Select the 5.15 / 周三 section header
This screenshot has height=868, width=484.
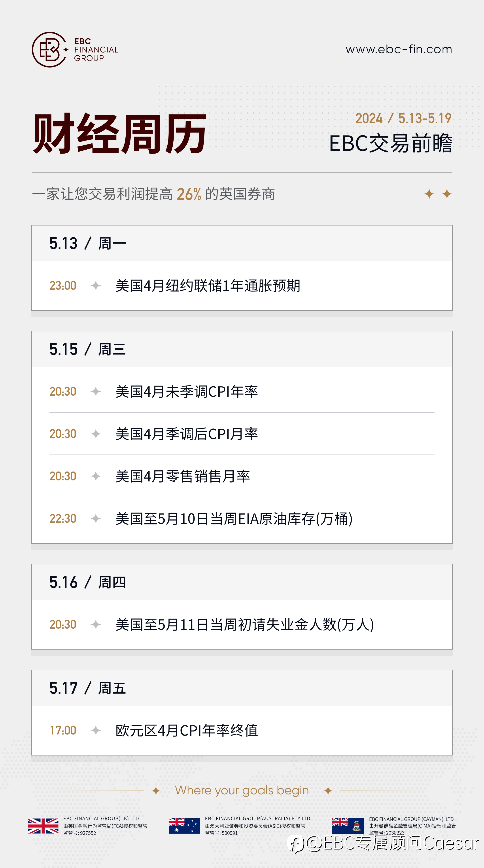click(242, 349)
